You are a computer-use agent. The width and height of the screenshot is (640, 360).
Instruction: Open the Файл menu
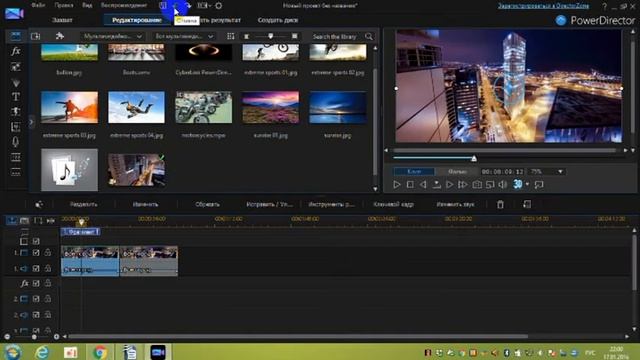[x=38, y=5]
